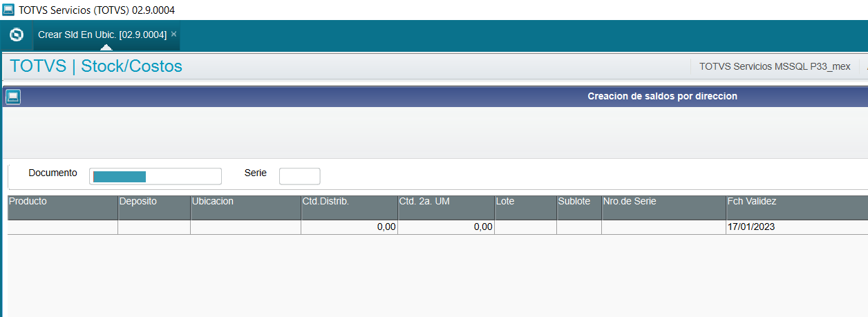Viewport: 868px width, 317px height.
Task: Click the Lote column header
Action: click(x=525, y=207)
